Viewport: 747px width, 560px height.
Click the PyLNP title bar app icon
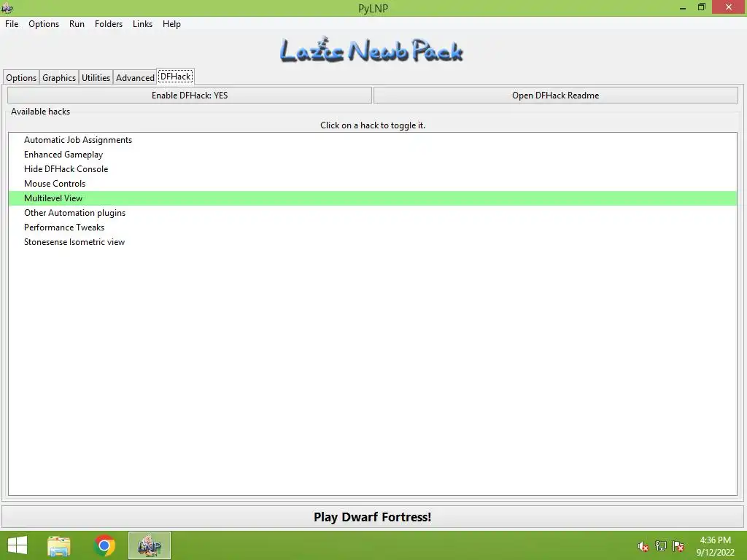(x=7, y=8)
